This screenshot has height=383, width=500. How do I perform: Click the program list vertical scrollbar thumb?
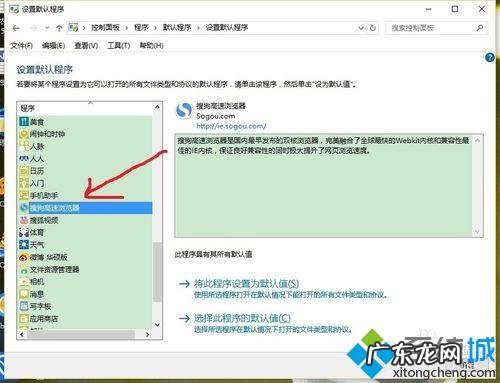[x=157, y=272]
